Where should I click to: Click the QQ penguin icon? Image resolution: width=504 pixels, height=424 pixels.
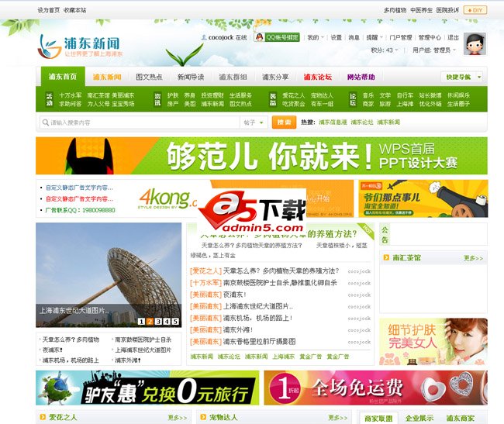coord(259,37)
